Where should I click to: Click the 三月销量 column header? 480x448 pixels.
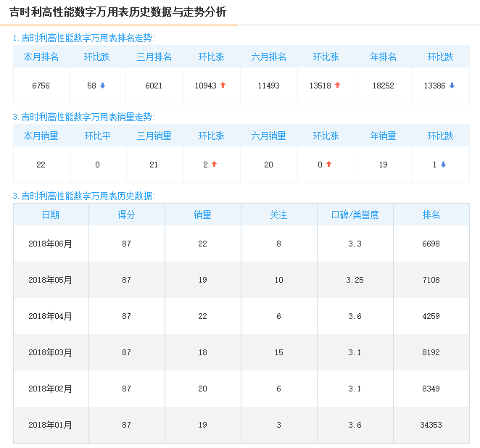pos(154,136)
